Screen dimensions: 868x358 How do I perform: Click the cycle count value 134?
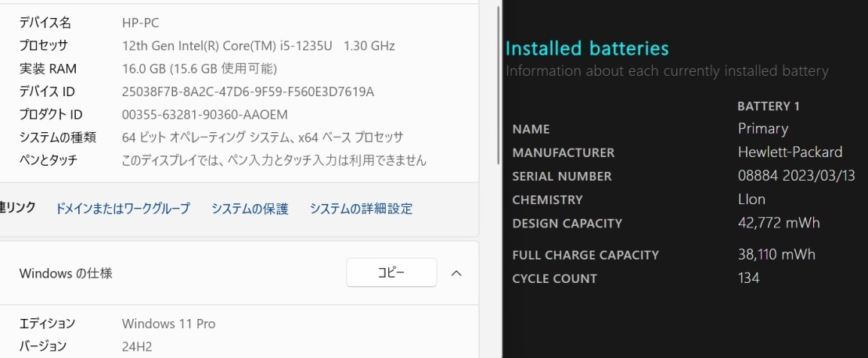pyautogui.click(x=748, y=278)
